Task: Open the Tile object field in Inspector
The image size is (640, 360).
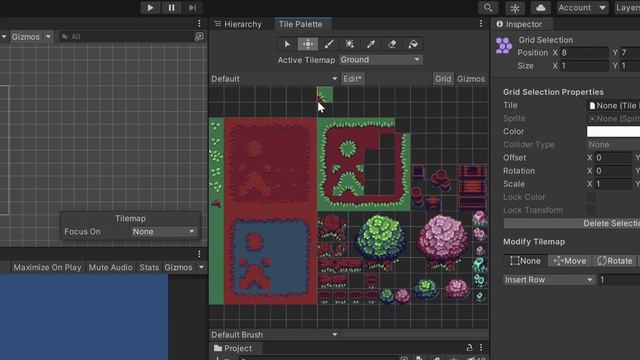Action: tap(613, 105)
